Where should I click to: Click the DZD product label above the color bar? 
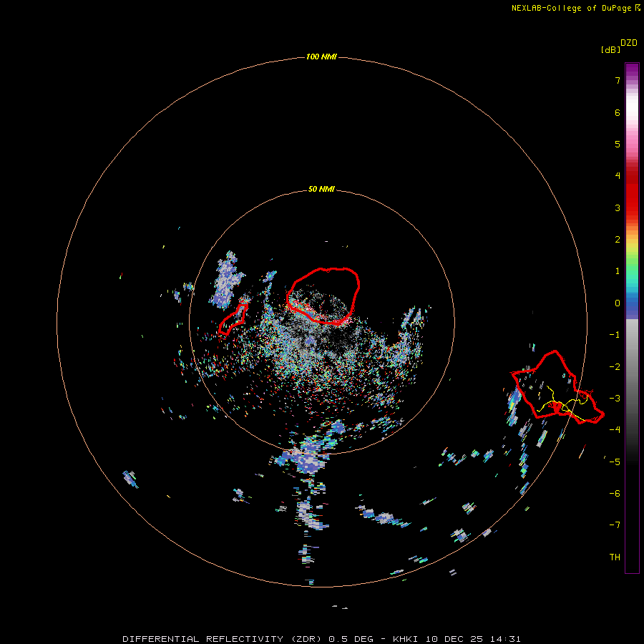[x=629, y=43]
